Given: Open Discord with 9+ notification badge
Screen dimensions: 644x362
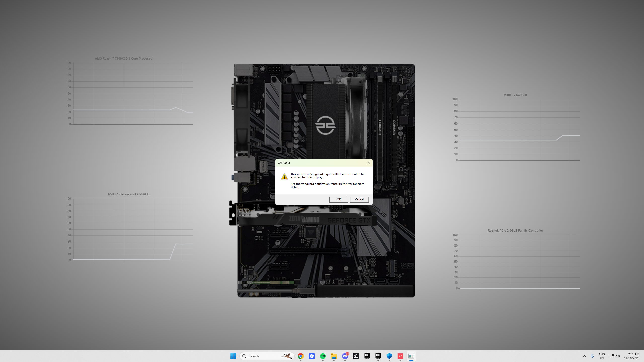Looking at the screenshot, I should (345, 356).
